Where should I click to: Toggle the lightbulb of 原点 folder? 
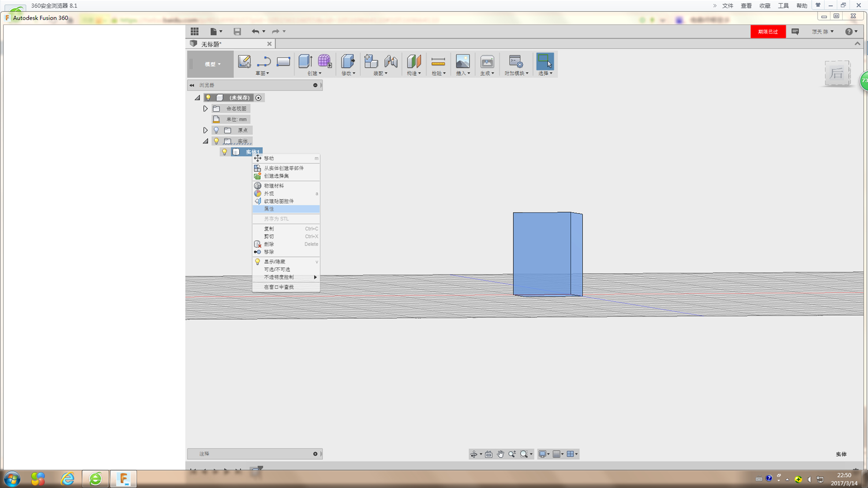click(216, 131)
